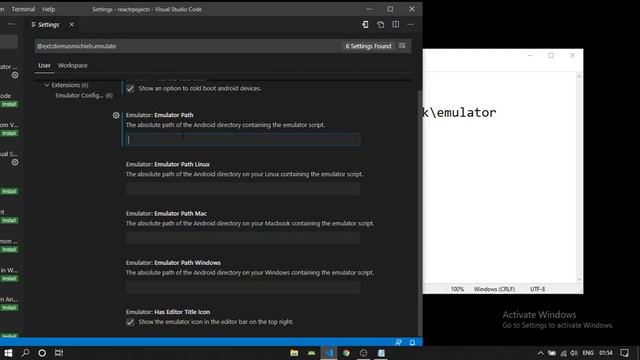The width and height of the screenshot is (640, 360).
Task: Open Action Center notifications icon
Action: 624,353
